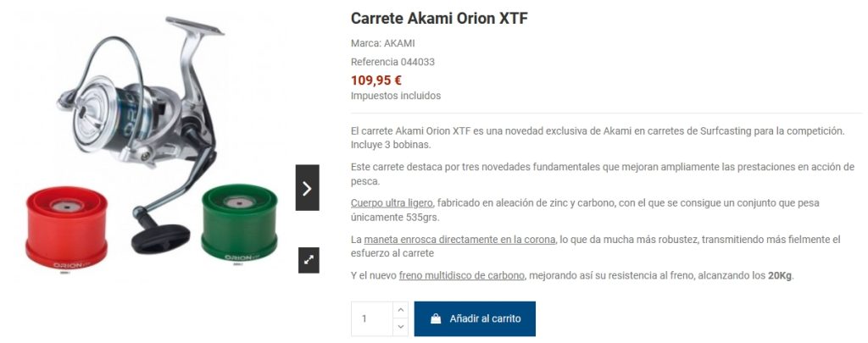The width and height of the screenshot is (868, 343).
Task: Increase quantity with the up arrow
Action: point(401,310)
